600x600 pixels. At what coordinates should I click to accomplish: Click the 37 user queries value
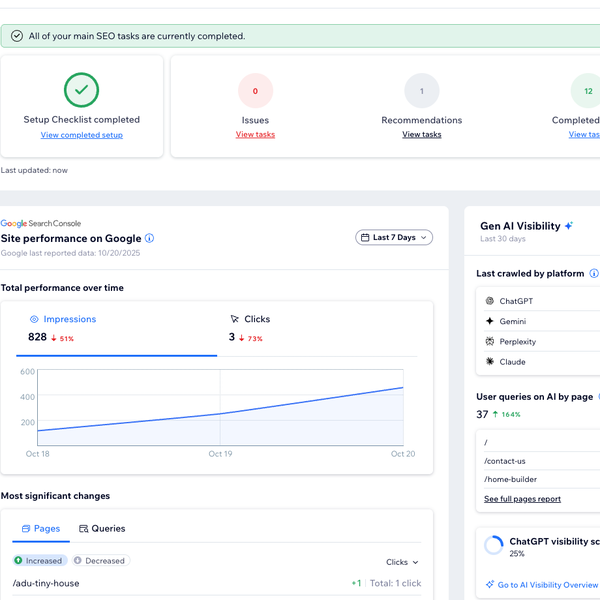pos(482,414)
